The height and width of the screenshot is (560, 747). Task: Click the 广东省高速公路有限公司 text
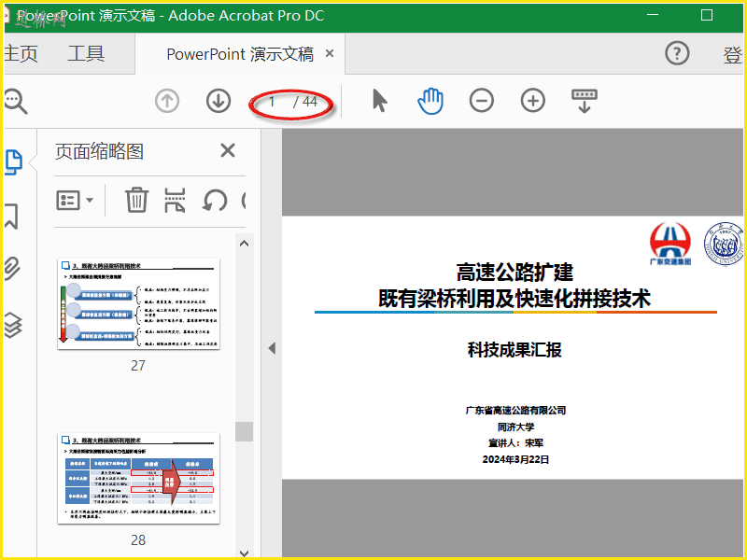pyautogui.click(x=515, y=410)
